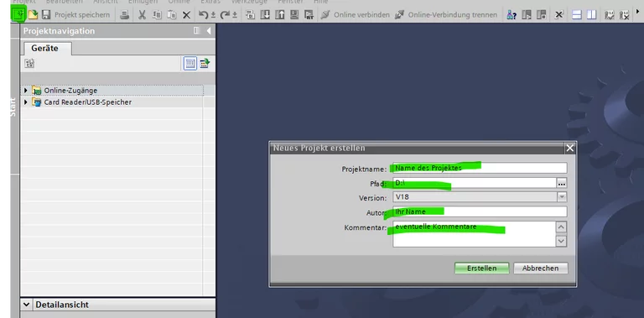The height and width of the screenshot is (318, 644).
Task: Collapse the Projektnavigation panel with the arrow
Action: (209, 31)
